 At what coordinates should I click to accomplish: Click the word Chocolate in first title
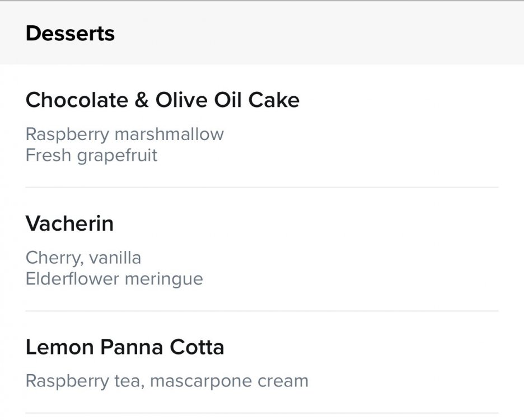(x=77, y=100)
